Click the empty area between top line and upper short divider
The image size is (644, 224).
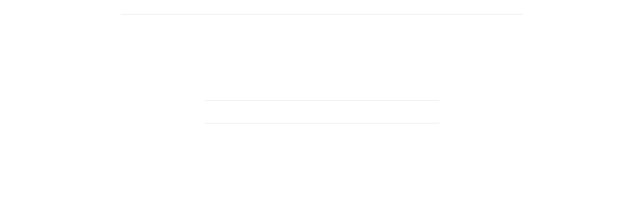[322, 58]
